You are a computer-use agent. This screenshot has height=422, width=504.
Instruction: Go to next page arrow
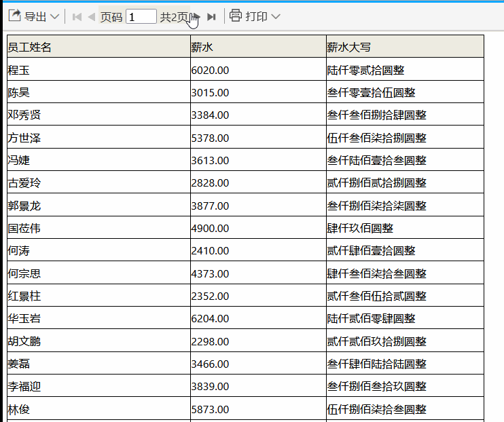196,17
